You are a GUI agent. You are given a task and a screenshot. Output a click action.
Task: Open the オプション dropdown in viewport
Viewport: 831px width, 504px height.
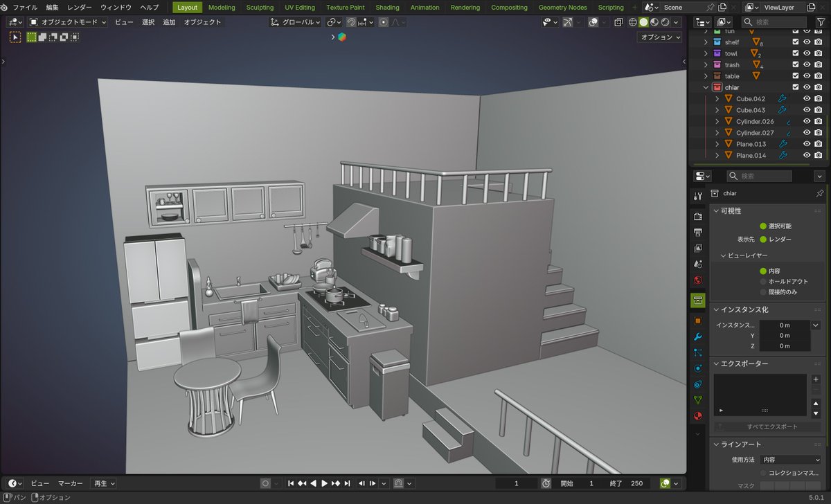click(x=659, y=37)
